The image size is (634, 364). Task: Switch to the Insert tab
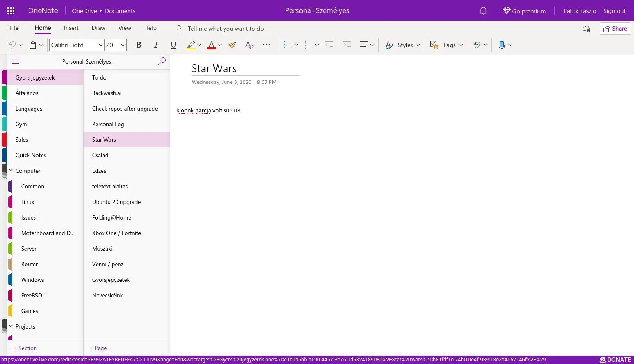click(71, 28)
